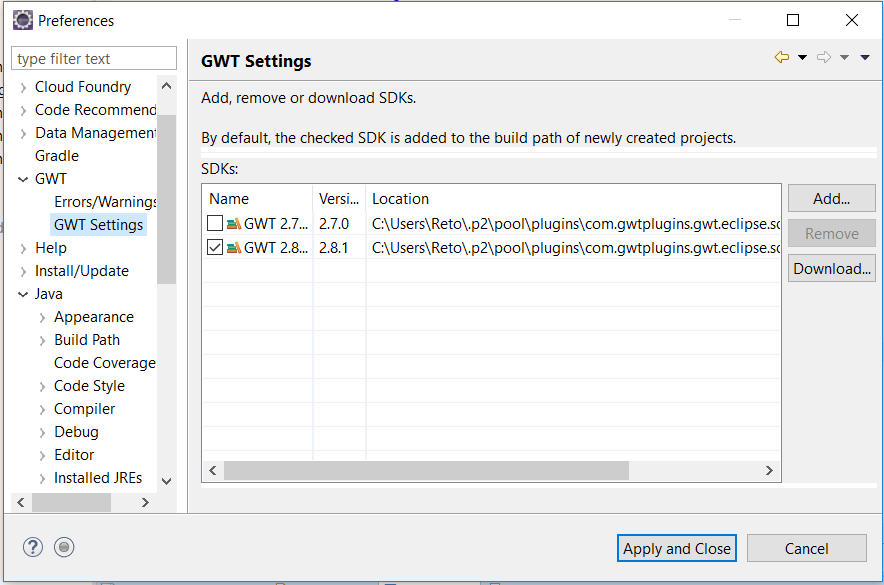
Task: Click the SDK table horizontal scrollbar
Action: click(426, 470)
